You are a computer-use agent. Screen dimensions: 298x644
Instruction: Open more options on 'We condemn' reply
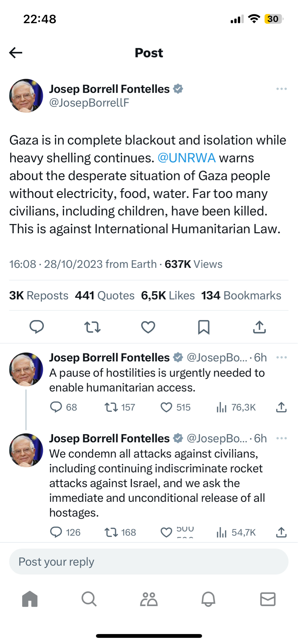[x=281, y=438]
